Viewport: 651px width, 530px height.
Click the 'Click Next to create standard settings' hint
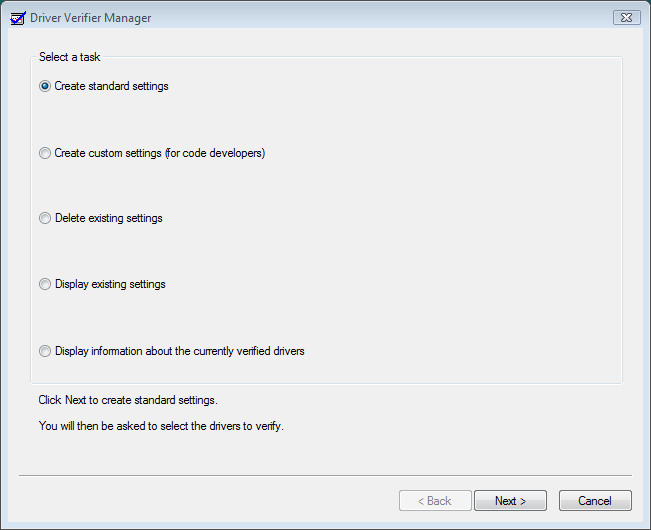128,400
